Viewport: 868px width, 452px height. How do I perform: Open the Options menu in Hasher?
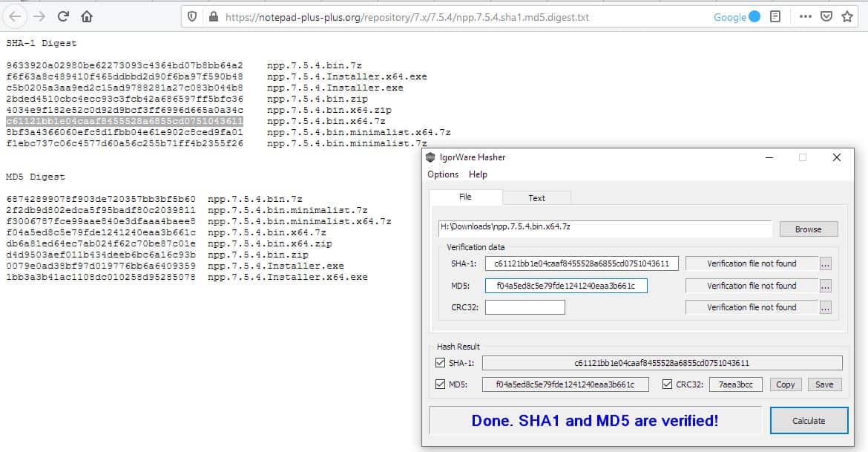[x=443, y=174]
